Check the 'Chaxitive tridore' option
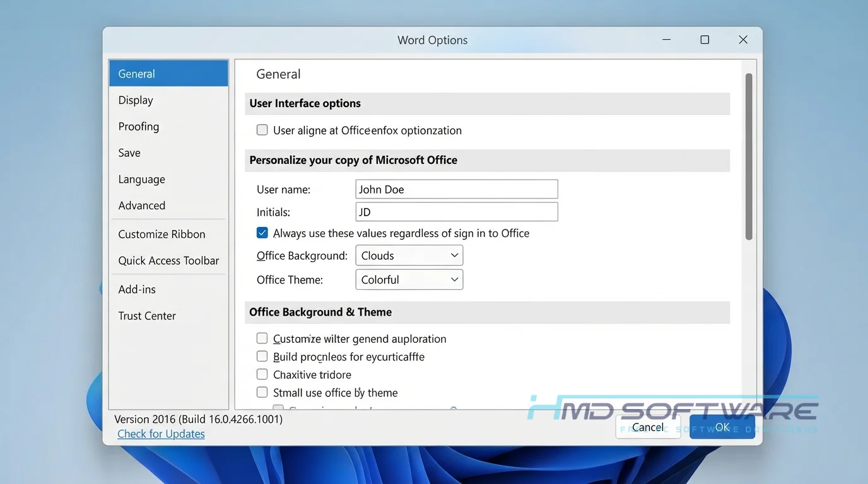The width and height of the screenshot is (868, 484). coord(262,374)
